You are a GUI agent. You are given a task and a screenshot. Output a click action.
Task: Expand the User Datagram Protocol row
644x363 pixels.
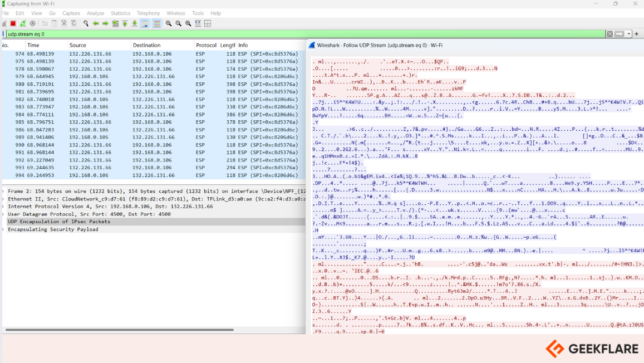[x=3, y=214]
